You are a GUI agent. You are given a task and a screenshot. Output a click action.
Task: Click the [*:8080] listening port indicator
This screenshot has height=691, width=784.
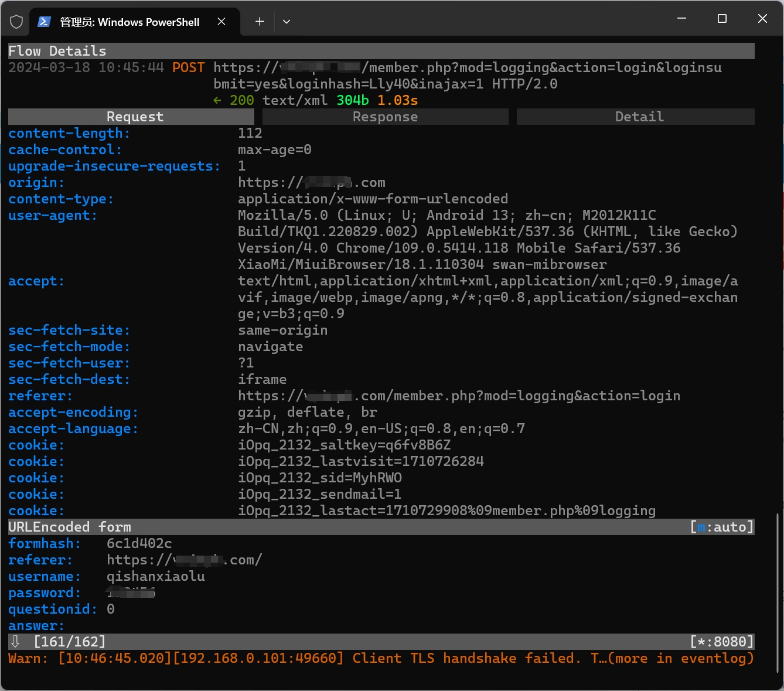tap(722, 642)
